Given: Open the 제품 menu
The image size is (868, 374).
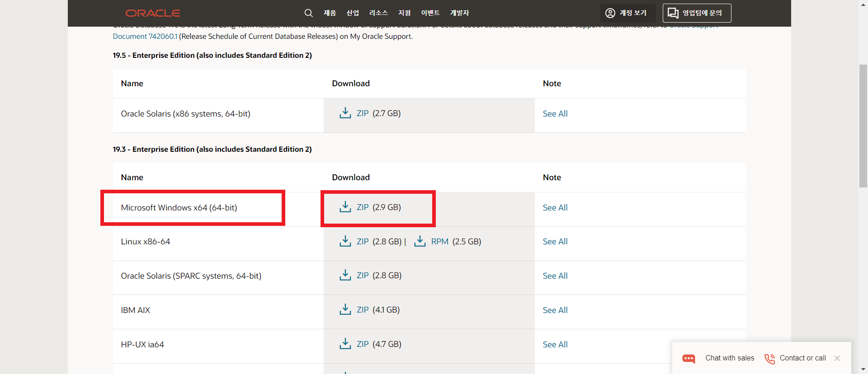Looking at the screenshot, I should pos(330,13).
